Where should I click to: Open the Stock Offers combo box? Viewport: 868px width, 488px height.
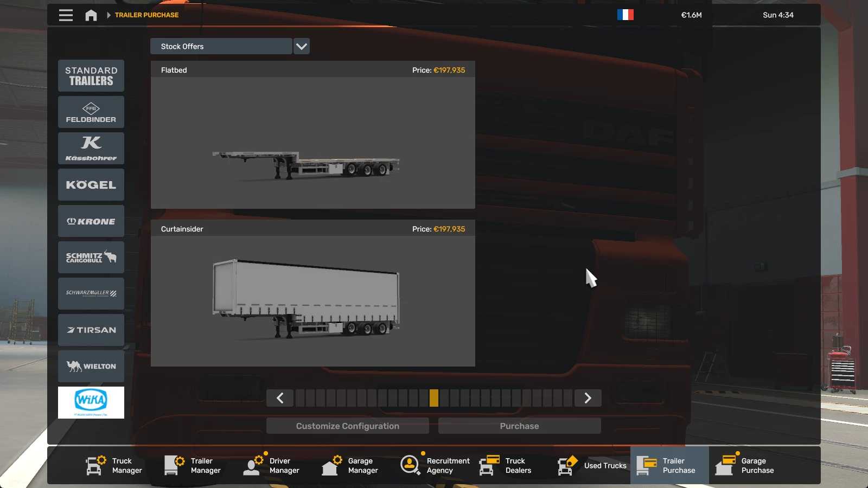(221, 47)
